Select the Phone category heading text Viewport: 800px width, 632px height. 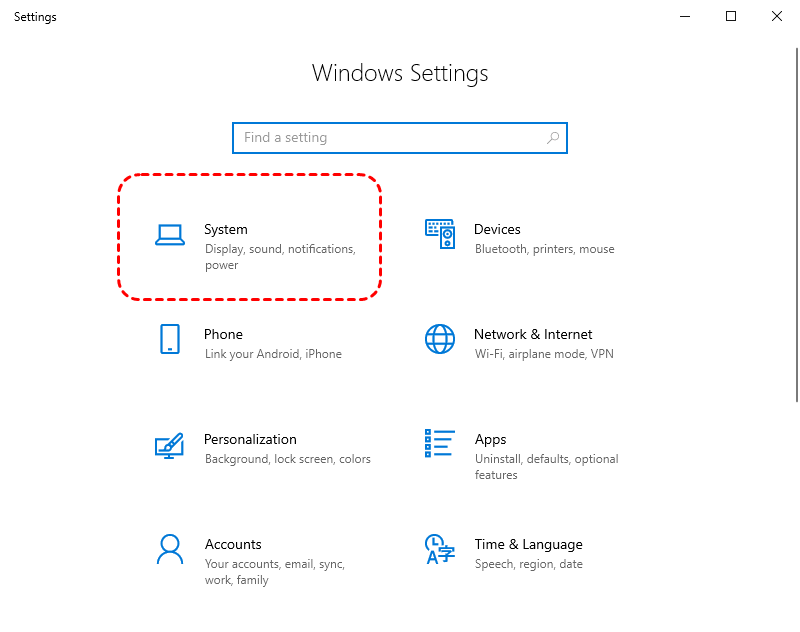pos(223,334)
